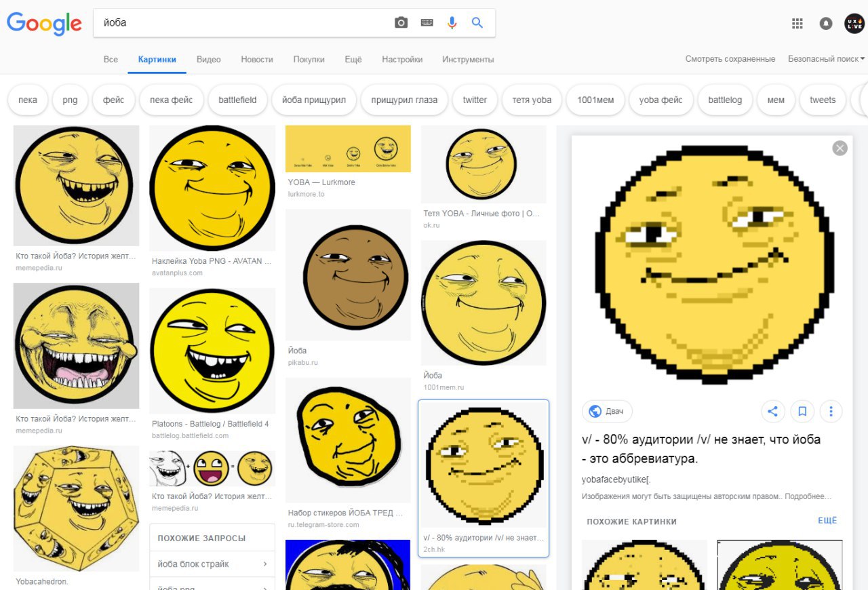Open Новости tab
Viewport: 868px width, 590px height.
pyautogui.click(x=257, y=60)
